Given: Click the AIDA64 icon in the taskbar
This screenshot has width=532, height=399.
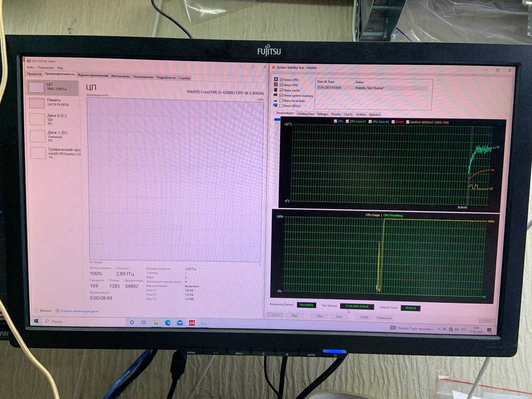Looking at the screenshot, I should pyautogui.click(x=192, y=323).
